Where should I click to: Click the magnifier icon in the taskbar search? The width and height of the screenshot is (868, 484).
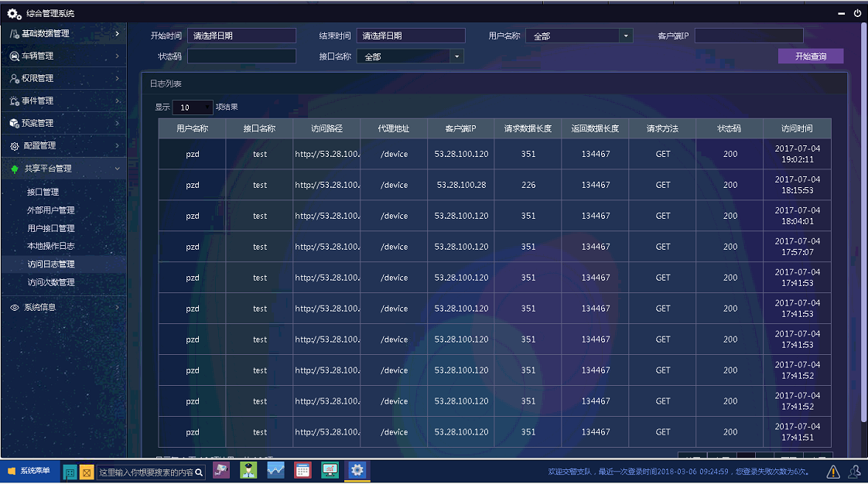pyautogui.click(x=199, y=472)
